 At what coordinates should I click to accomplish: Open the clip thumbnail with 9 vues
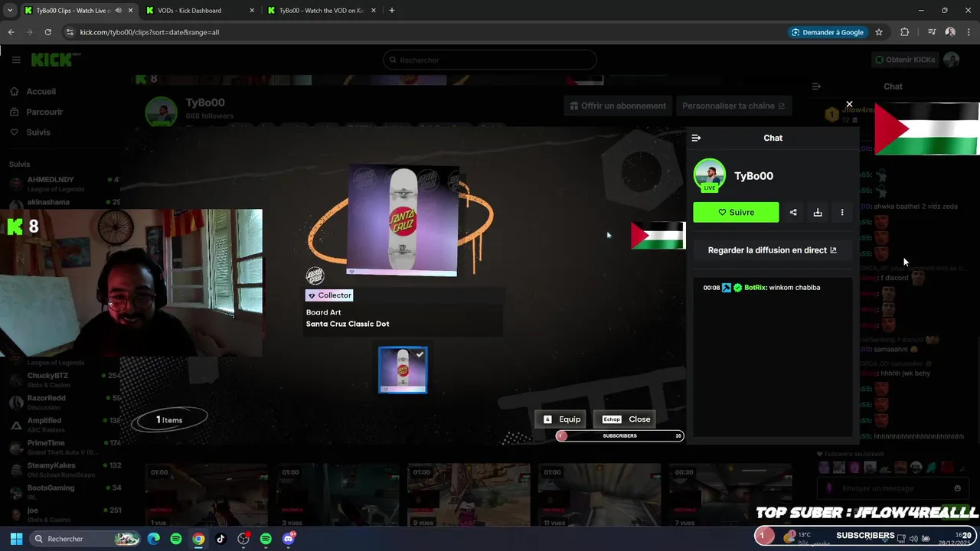coord(469,494)
